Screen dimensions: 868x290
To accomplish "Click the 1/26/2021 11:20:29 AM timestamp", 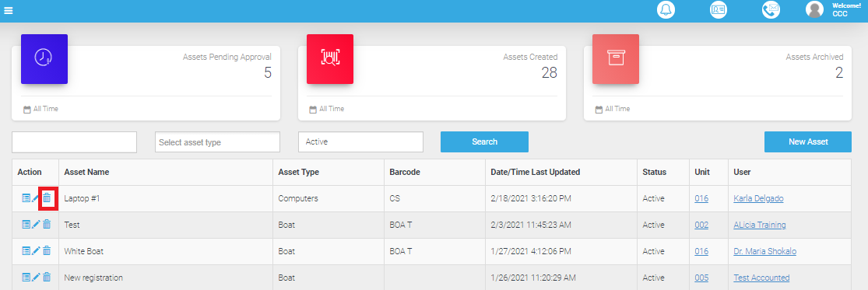I will (x=533, y=278).
